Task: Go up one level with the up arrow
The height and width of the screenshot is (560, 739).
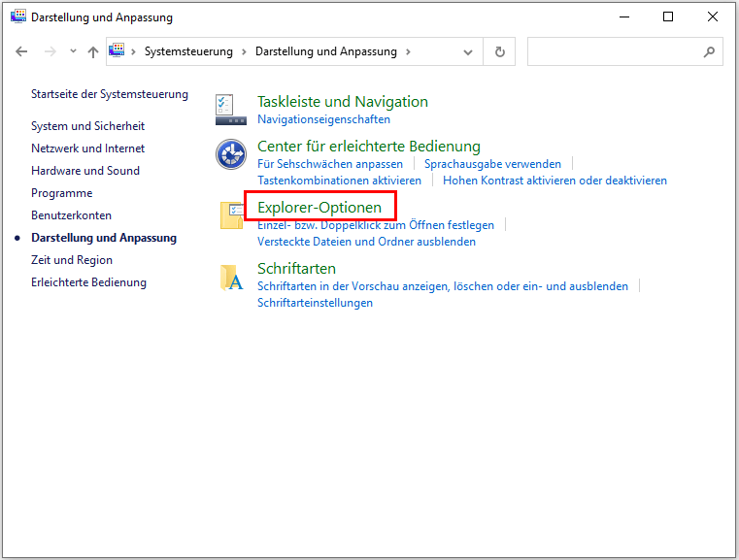Action: [x=93, y=51]
